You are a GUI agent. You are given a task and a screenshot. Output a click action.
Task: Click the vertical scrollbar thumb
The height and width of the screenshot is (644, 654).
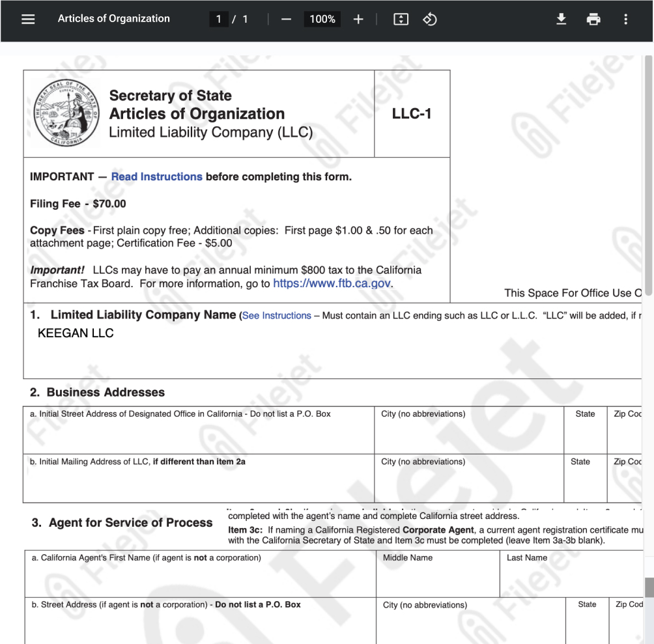pos(649,587)
